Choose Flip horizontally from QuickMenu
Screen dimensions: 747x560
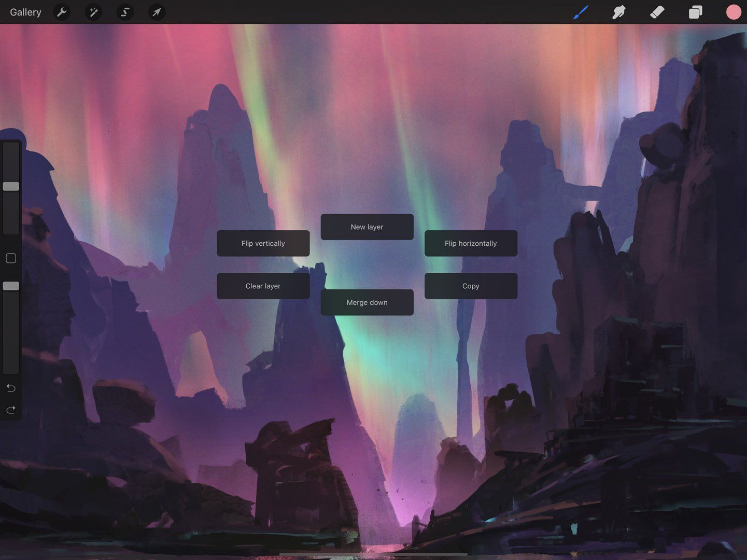click(x=471, y=243)
